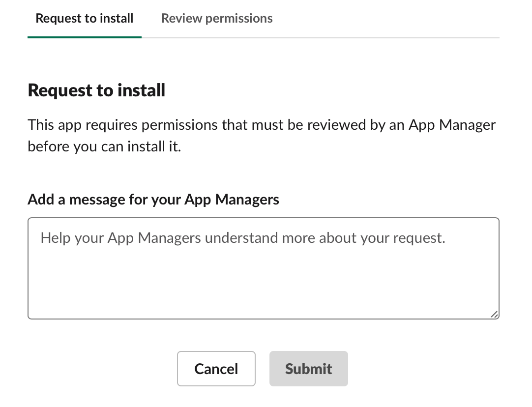This screenshot has width=532, height=407.
Task: Click the green underline beneath the active tab
Action: tap(85, 37)
